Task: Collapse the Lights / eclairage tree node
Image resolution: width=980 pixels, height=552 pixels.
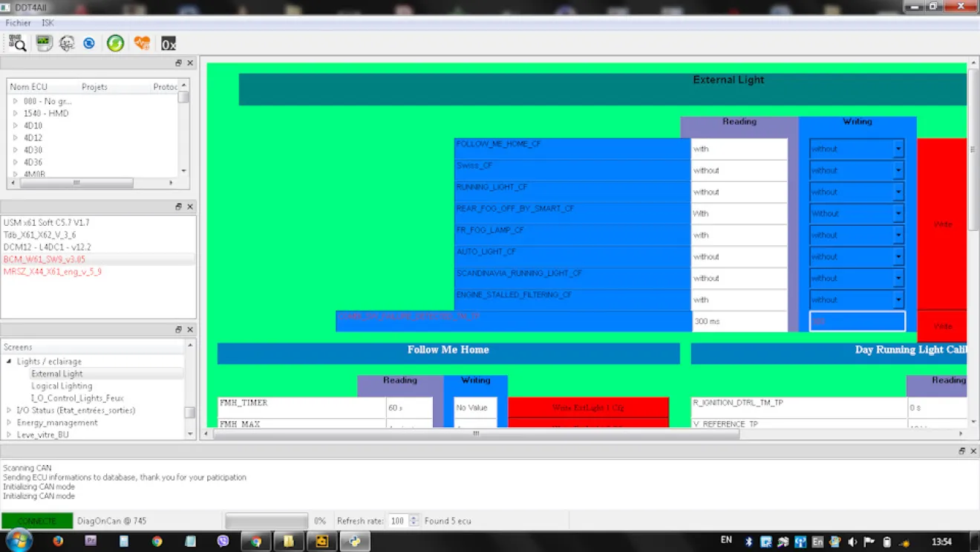Action: (9, 361)
